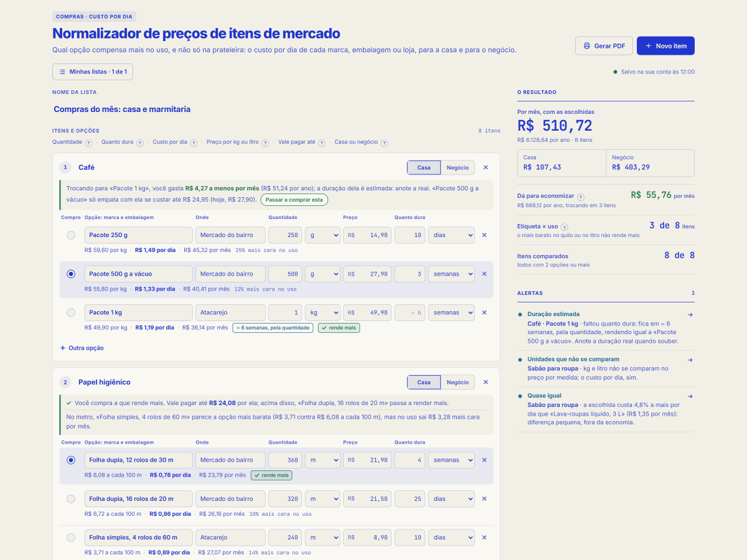Click the list icon in Minhas listas
This screenshot has width=747, height=560.
click(x=62, y=72)
